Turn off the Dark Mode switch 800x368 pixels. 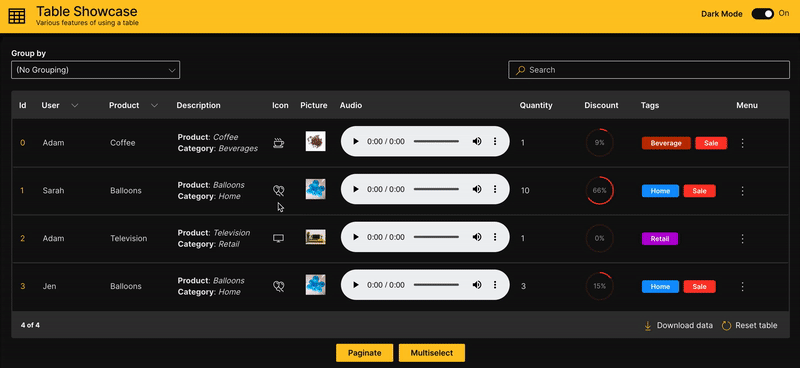click(763, 14)
